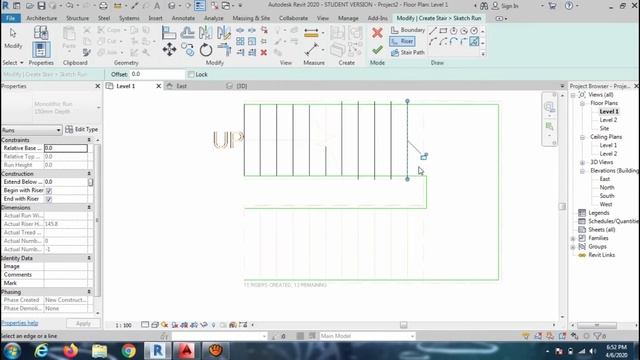The height and width of the screenshot is (360, 640).
Task: Open the Properties help link
Action: (20, 323)
